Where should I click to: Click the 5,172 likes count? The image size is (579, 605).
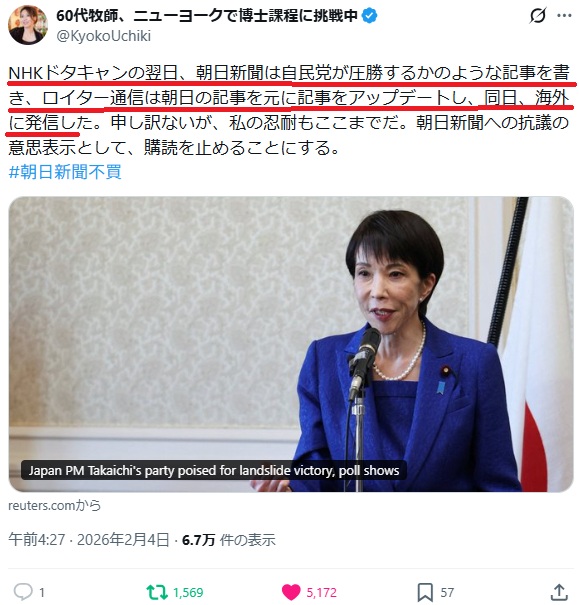[x=321, y=593]
